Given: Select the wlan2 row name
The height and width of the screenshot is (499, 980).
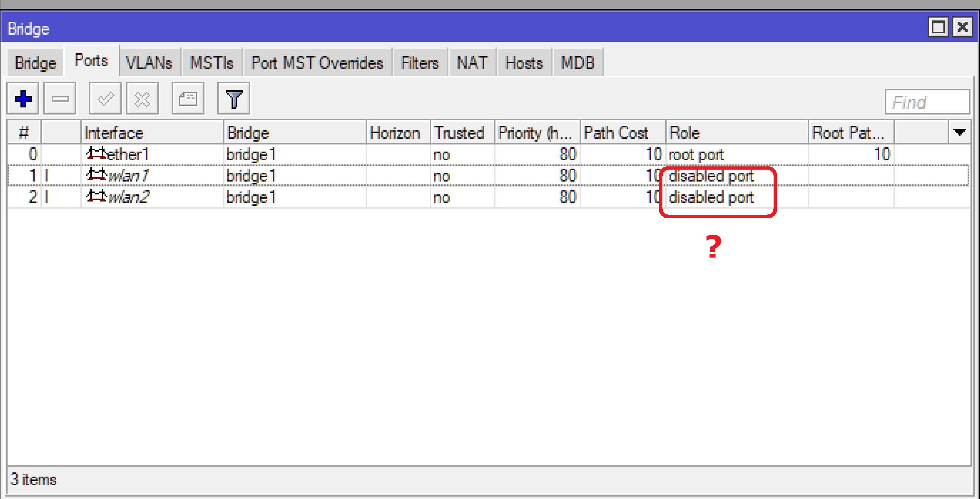Looking at the screenshot, I should point(129,197).
